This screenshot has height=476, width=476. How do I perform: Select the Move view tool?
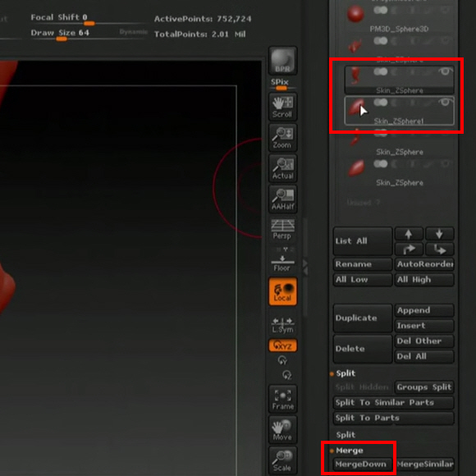pos(282,429)
